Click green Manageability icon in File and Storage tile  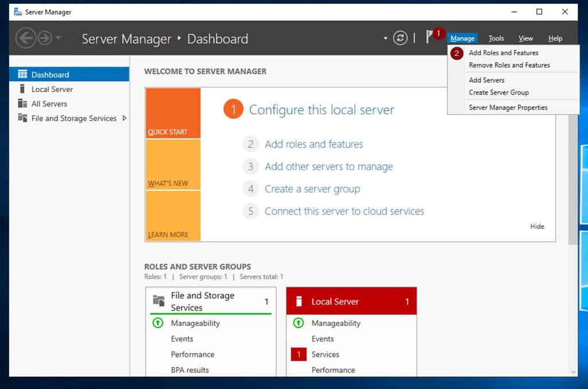tap(158, 323)
